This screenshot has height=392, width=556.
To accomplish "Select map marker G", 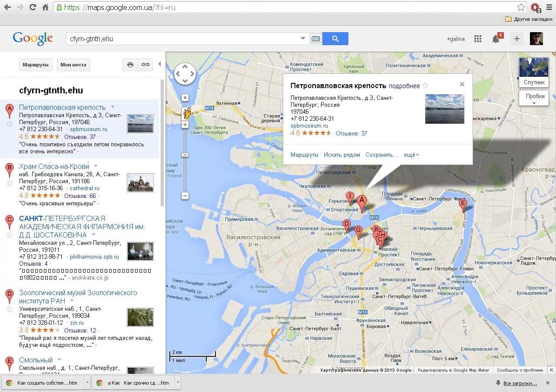I will [358, 231].
